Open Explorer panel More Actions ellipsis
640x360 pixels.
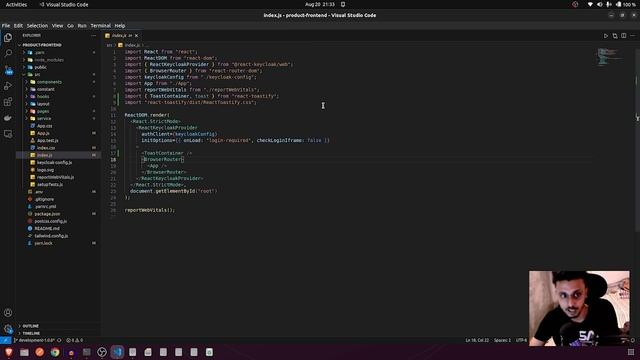93,36
